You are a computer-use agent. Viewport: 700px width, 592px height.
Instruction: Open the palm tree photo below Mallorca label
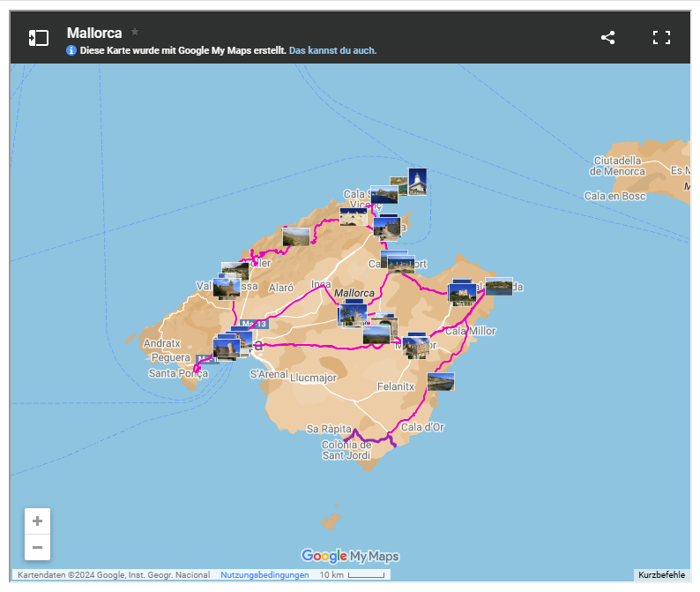point(353,316)
